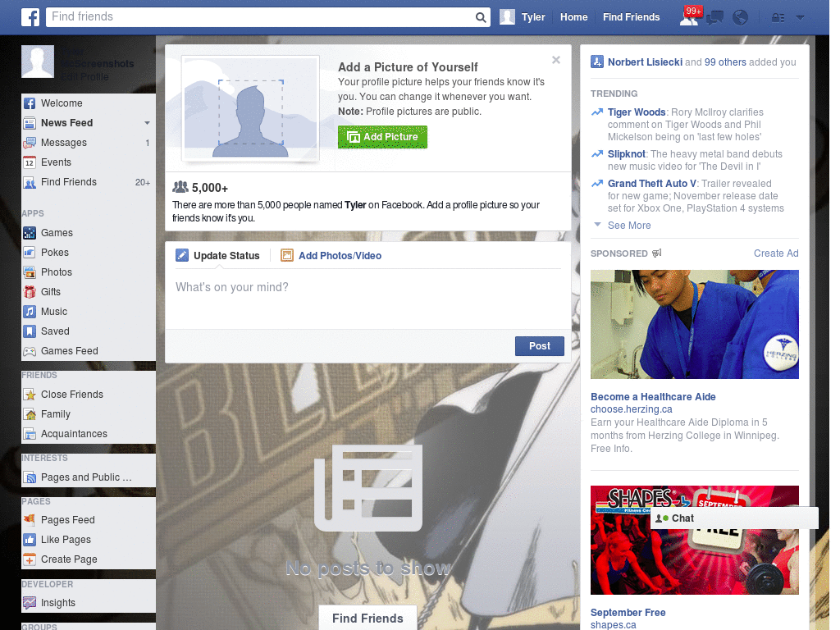Open the Welcome sidebar icon
The height and width of the screenshot is (630, 840).
(x=30, y=103)
